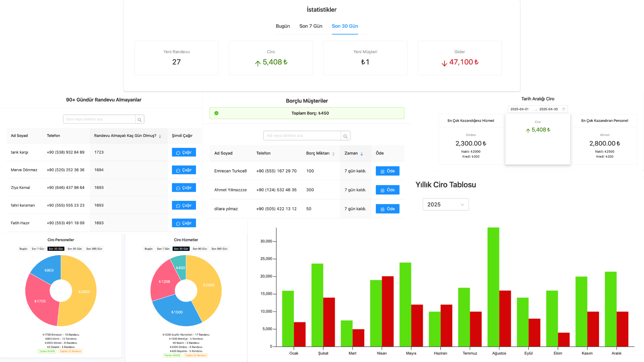Viewport: 644px width, 362px height.
Task: Select Son 90 Gün in Ciro Hizmetler
Action: click(x=200, y=249)
